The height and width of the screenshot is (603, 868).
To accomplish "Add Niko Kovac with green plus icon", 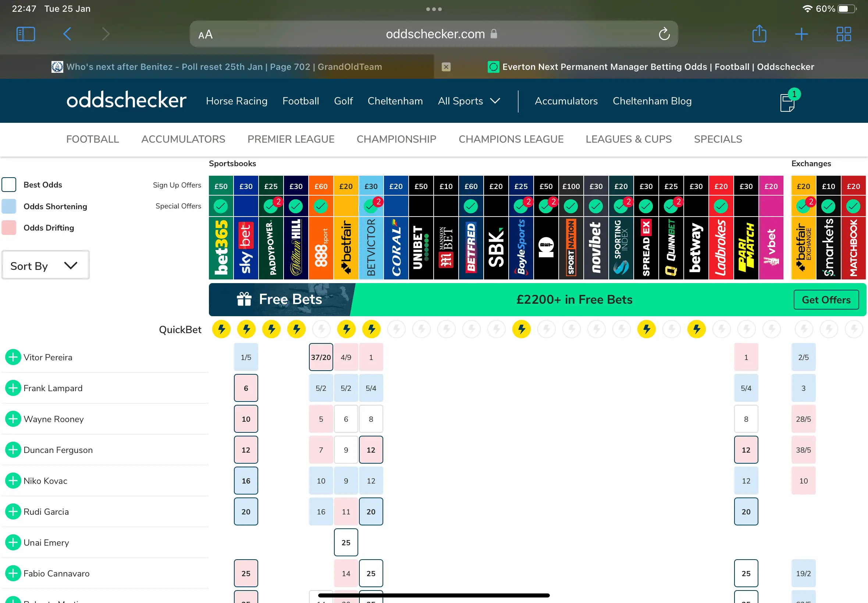I will tap(13, 481).
